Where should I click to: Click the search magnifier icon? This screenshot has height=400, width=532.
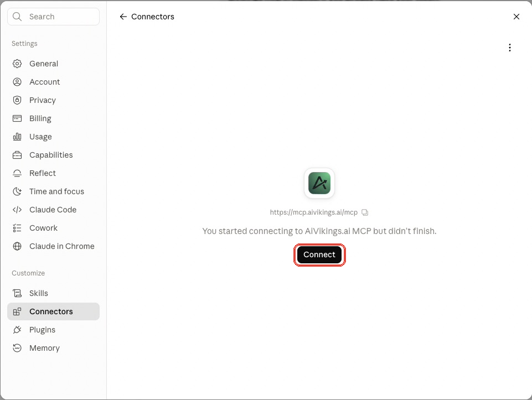(17, 17)
